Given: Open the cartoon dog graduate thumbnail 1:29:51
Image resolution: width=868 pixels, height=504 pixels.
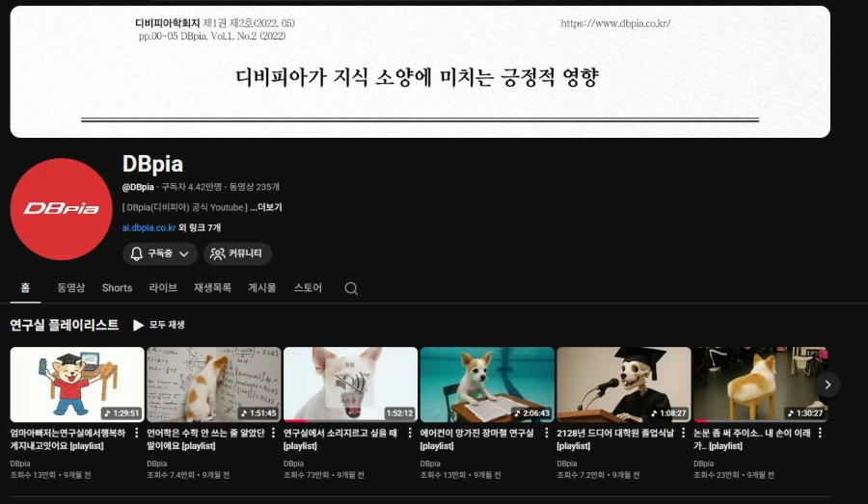Looking at the screenshot, I should (77, 385).
